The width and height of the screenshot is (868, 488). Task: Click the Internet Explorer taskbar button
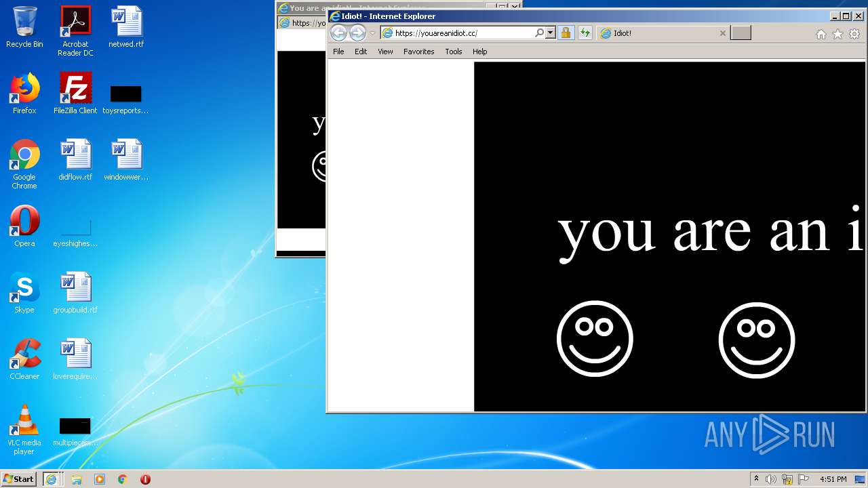click(52, 479)
